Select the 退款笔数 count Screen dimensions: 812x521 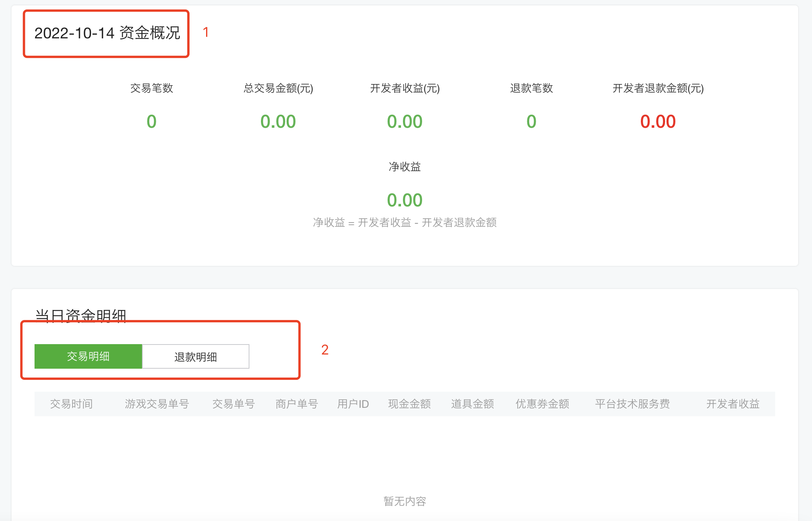coord(531,122)
